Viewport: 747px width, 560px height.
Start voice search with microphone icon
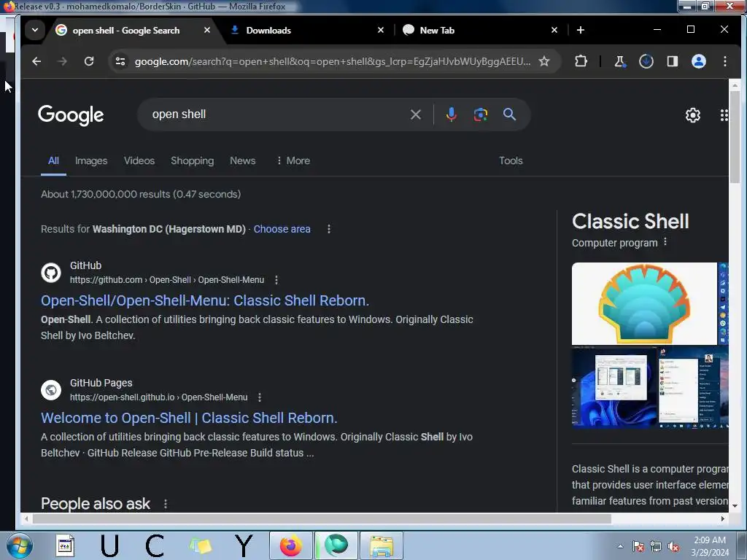tap(451, 114)
